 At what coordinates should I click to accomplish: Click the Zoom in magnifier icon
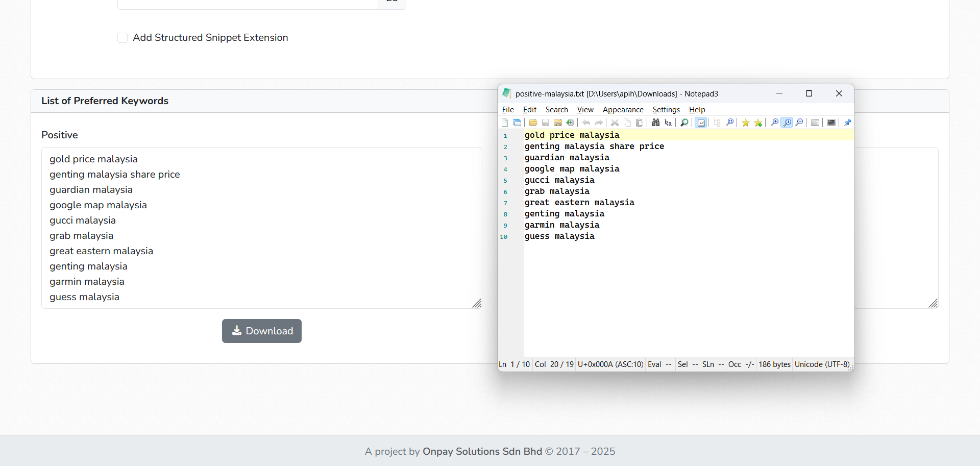pos(774,122)
